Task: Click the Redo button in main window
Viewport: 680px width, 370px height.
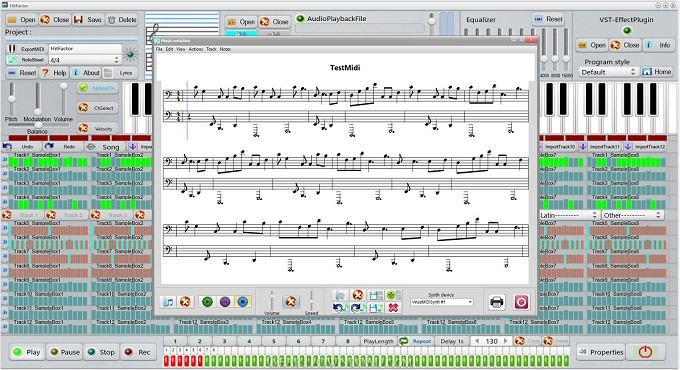Action: (63, 147)
